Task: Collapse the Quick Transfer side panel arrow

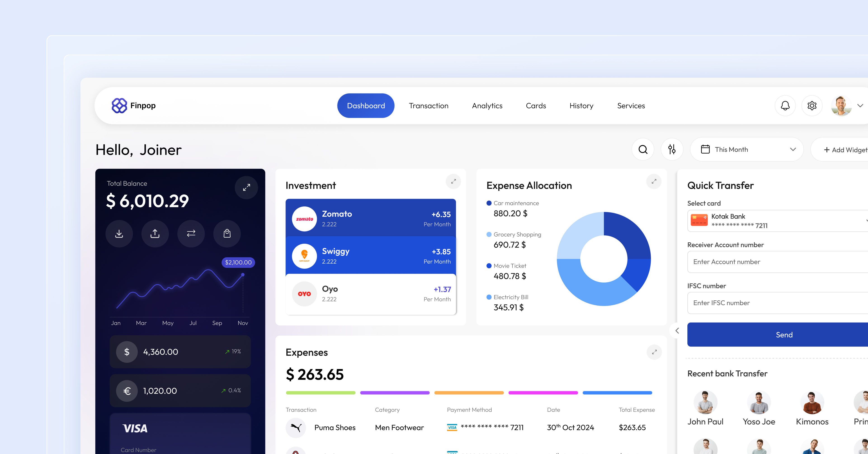Action: (677, 331)
